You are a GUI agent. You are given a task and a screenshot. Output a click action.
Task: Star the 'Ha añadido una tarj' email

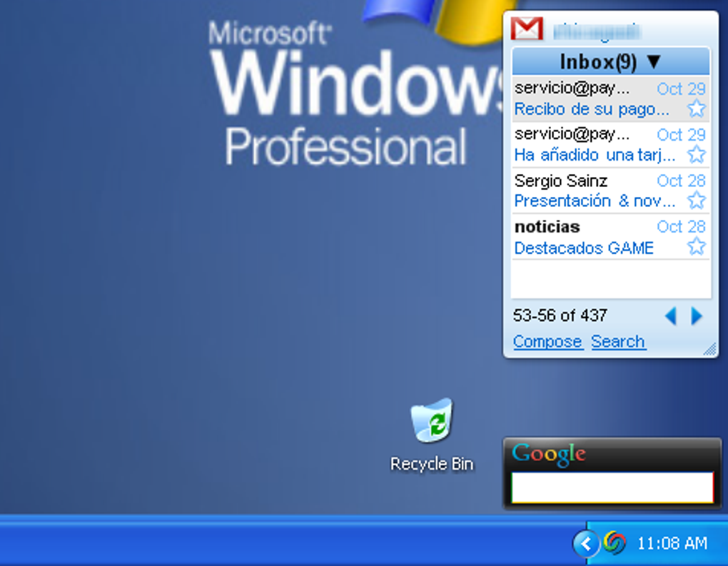tap(697, 155)
